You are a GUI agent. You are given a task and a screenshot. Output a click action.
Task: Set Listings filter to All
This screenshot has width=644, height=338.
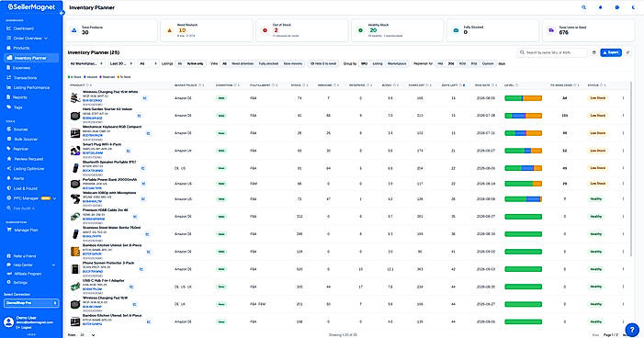pyautogui.click(x=179, y=63)
